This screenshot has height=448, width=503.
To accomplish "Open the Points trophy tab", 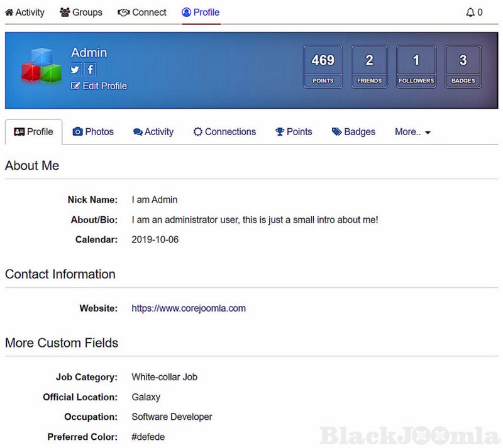I will (294, 132).
